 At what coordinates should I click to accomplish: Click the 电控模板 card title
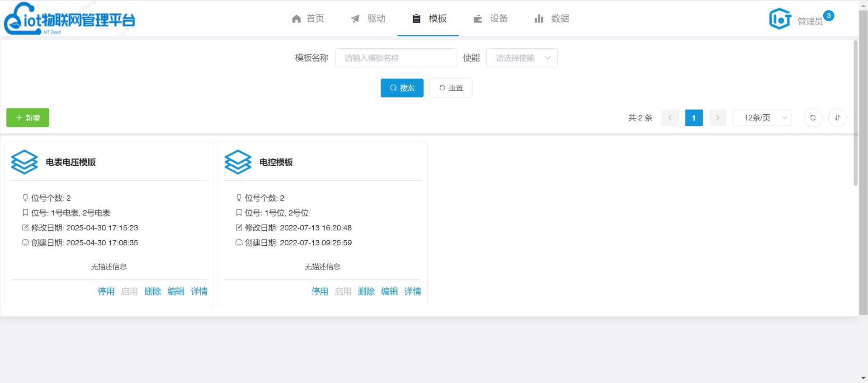[x=276, y=162]
